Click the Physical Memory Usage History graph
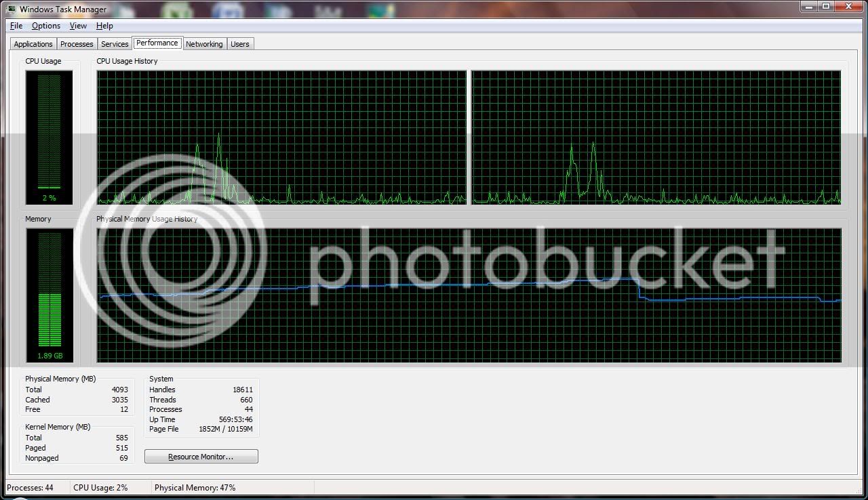This screenshot has height=500, width=868. click(x=469, y=295)
